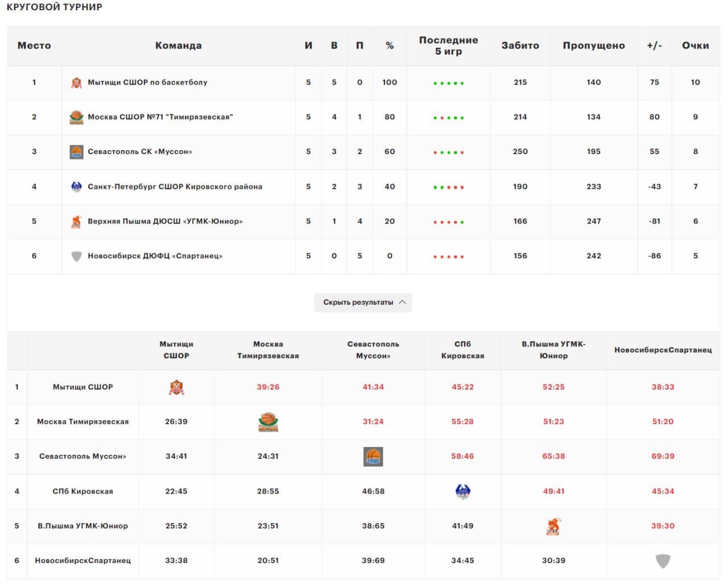The height and width of the screenshot is (584, 728).
Task: Open game result 38:33 in Мытищи СШОР row
Action: click(x=663, y=387)
